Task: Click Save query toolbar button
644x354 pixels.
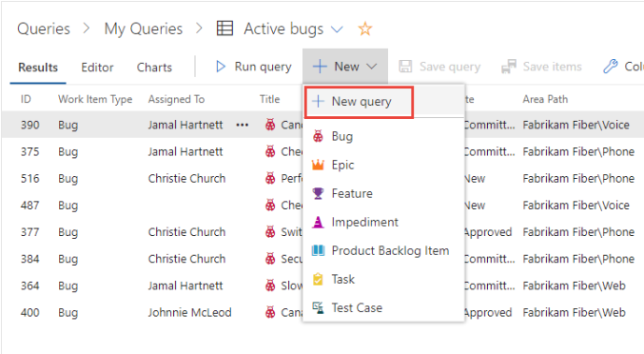Action: pos(439,67)
